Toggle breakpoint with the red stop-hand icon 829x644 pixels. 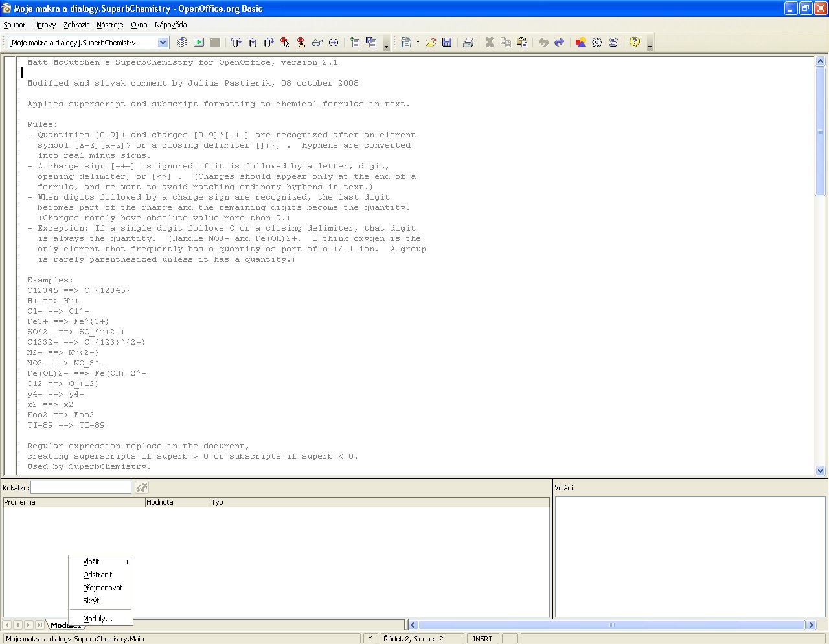click(x=284, y=42)
